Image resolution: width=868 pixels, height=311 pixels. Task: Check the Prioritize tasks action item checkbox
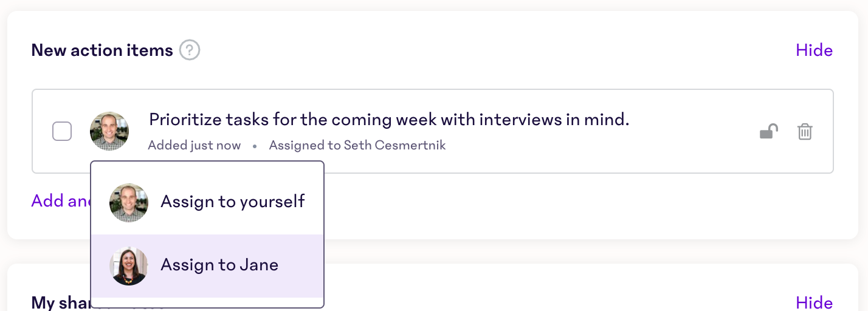(x=62, y=131)
